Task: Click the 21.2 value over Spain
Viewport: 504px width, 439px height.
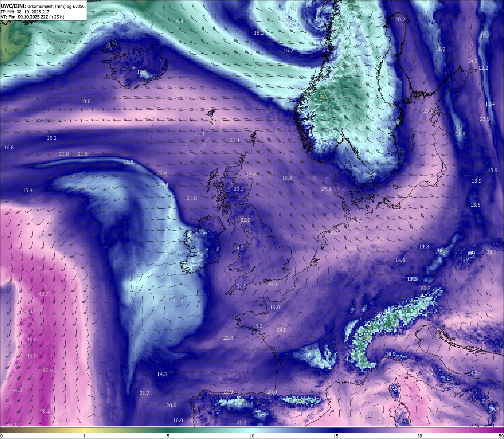Action: click(x=241, y=422)
